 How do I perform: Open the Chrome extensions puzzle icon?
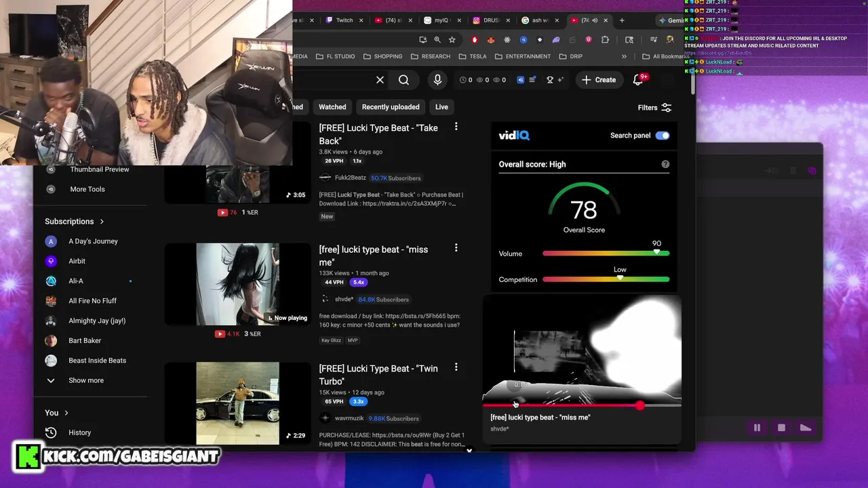[x=605, y=40]
